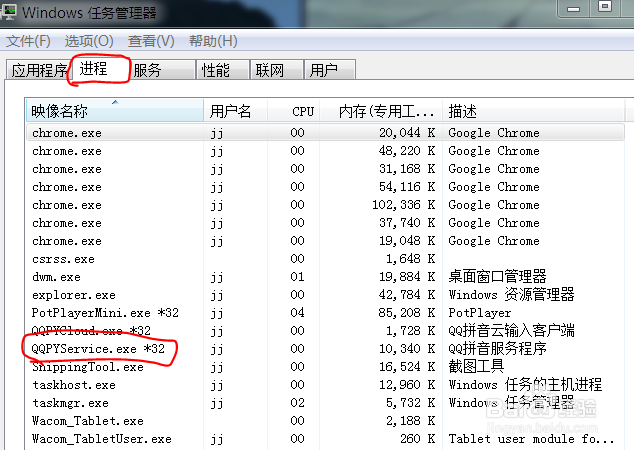This screenshot has width=634, height=450.
Task: Select chrome.exe row using 31,168 K
Action: 325,169
